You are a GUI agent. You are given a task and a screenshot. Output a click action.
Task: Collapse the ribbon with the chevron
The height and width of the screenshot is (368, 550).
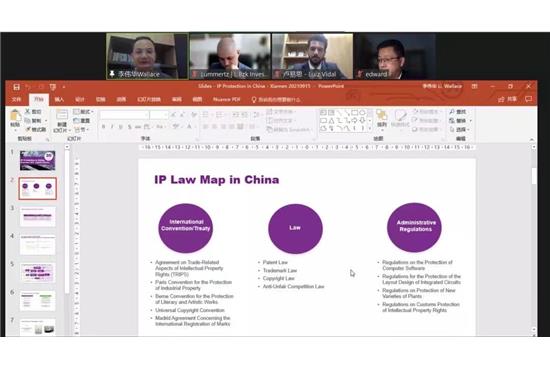click(x=532, y=139)
